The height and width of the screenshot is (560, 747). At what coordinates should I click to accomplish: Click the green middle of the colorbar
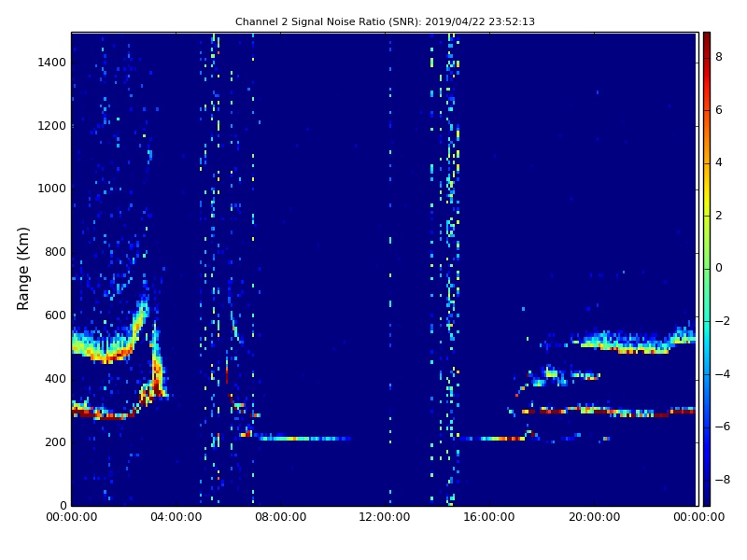[707, 268]
